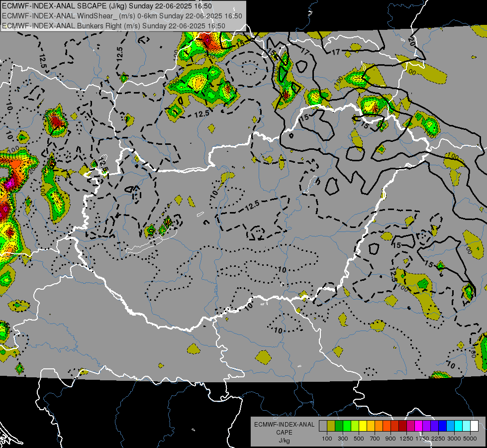Click legend label 'ECMWF-INDEX-ANAL' in color bar
Screen dimensions: 487x448
(285, 425)
